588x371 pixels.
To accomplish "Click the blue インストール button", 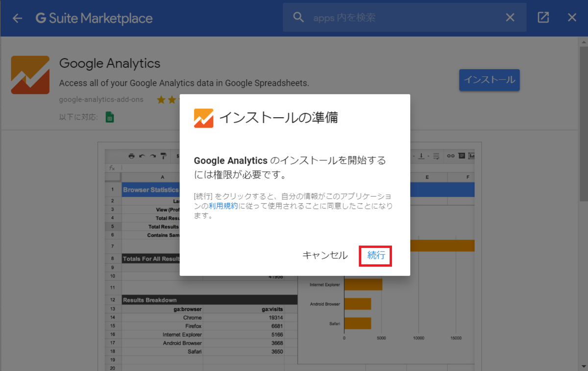I will pos(489,80).
